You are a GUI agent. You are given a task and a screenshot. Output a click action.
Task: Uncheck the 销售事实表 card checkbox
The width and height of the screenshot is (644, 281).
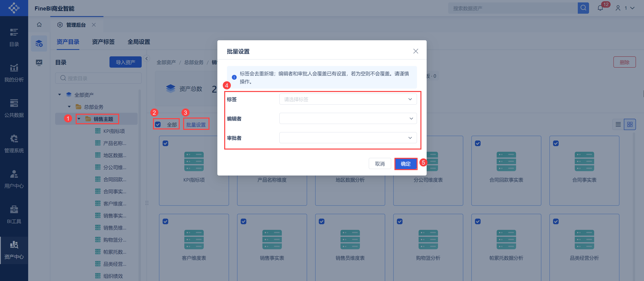pos(244,221)
